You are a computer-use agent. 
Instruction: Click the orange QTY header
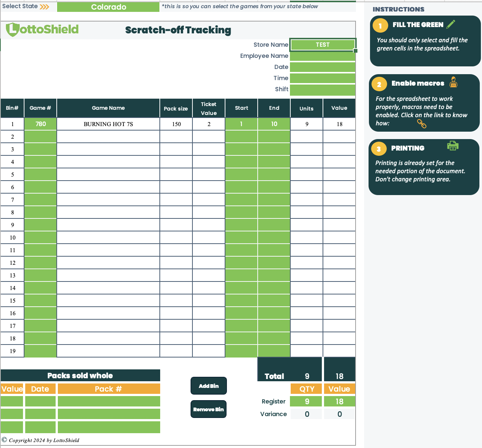point(306,389)
